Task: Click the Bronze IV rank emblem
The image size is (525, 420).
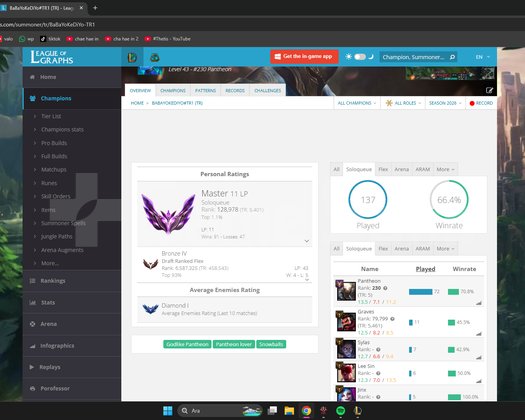Action: pos(150,264)
